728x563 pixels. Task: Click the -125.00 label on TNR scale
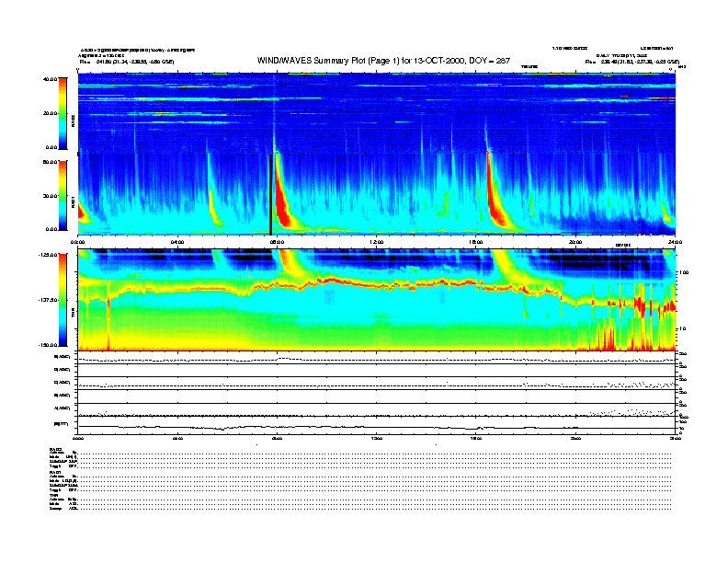pos(48,255)
